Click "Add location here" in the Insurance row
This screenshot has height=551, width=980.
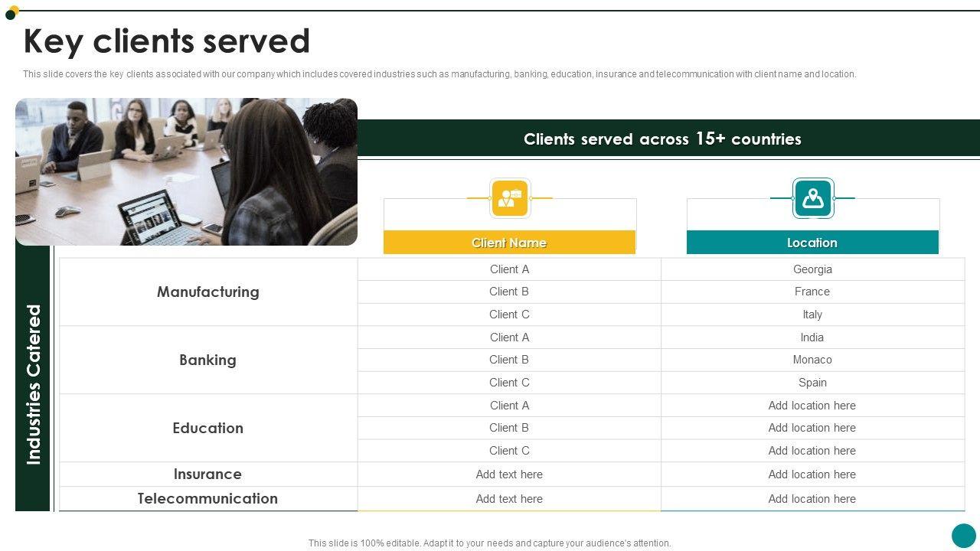pyautogui.click(x=812, y=474)
